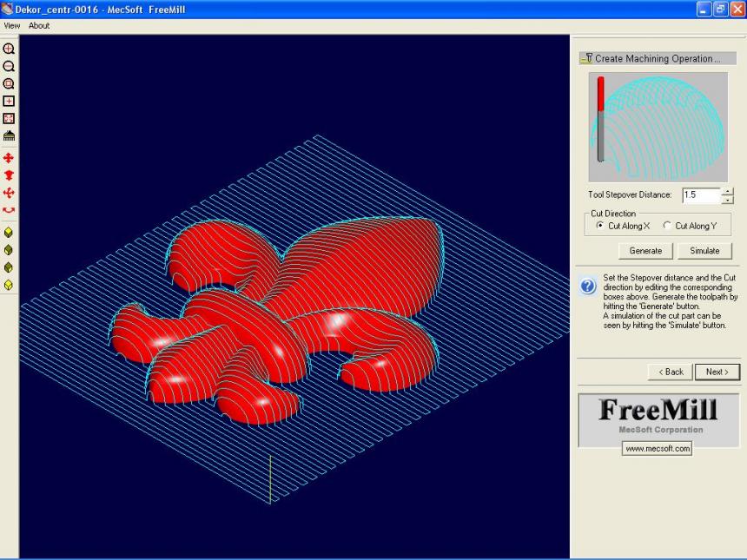Click the first yellow cube view icon

click(x=9, y=233)
